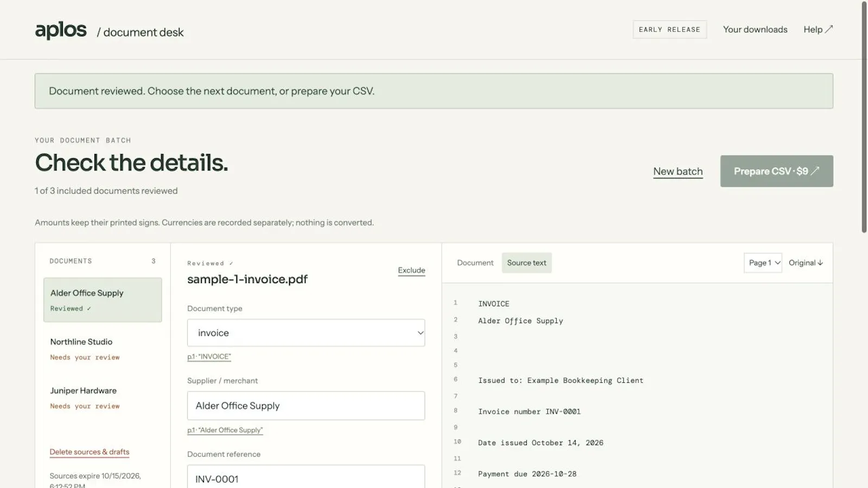Screen dimensions: 868x488
Task: Exclude sample-1-invoice.pdf from batch
Action: [411, 270]
